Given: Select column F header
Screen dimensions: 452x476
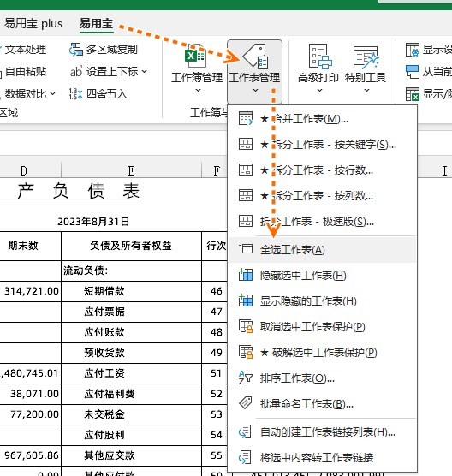Looking at the screenshot, I should (x=215, y=171).
